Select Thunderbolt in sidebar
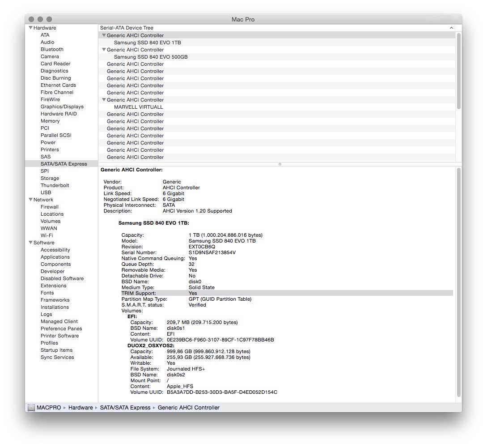Viewport: 487px width, 448px height. [55, 185]
